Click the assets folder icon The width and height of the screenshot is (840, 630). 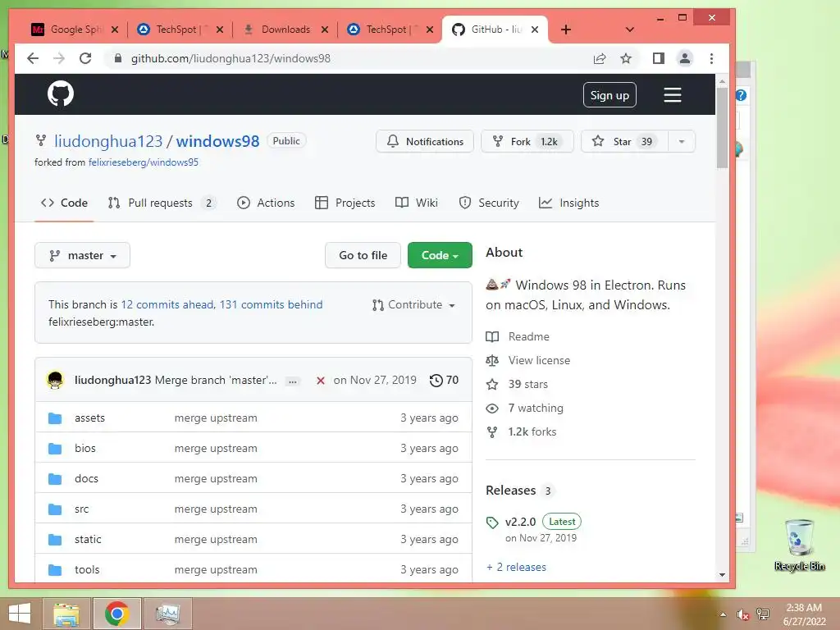[x=55, y=418]
